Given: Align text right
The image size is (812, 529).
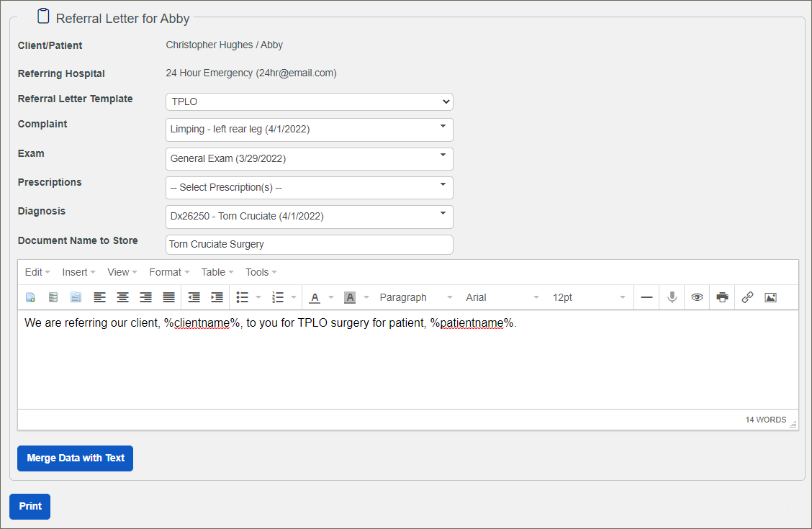Looking at the screenshot, I should pos(146,298).
